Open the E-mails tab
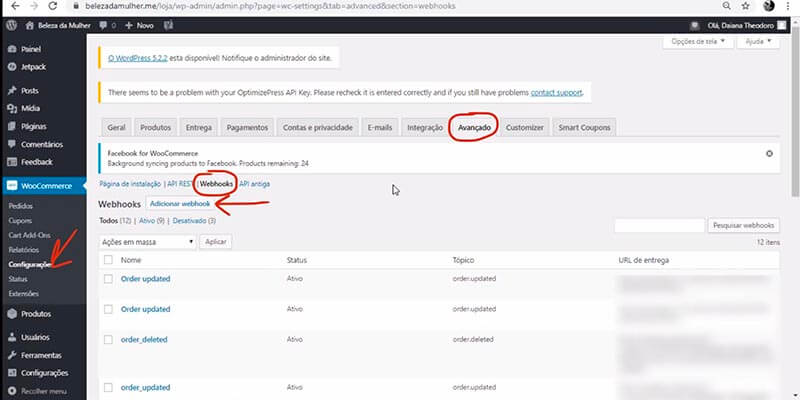The width and height of the screenshot is (800, 400). coord(380,128)
